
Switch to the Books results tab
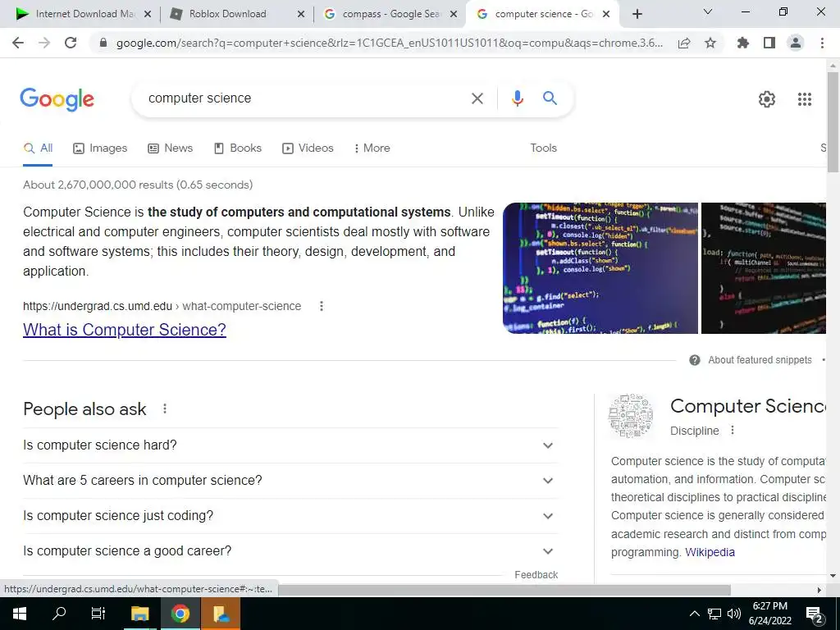click(x=237, y=148)
